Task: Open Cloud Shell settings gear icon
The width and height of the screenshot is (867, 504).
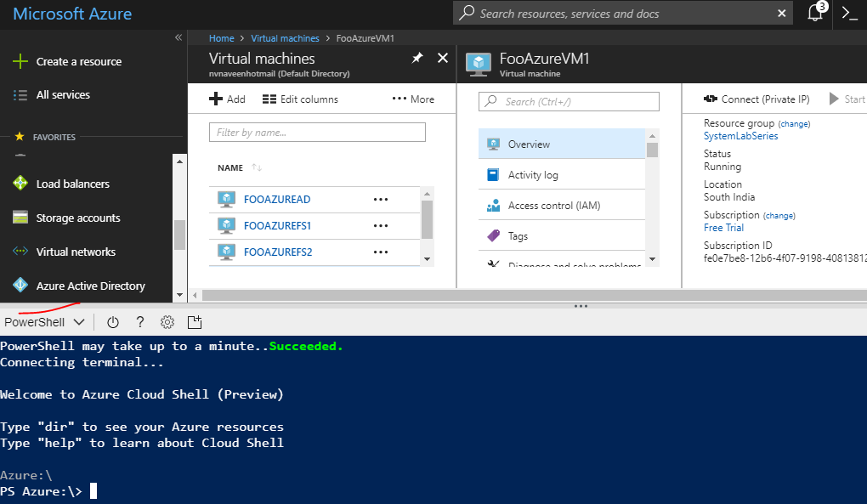Action: point(167,321)
